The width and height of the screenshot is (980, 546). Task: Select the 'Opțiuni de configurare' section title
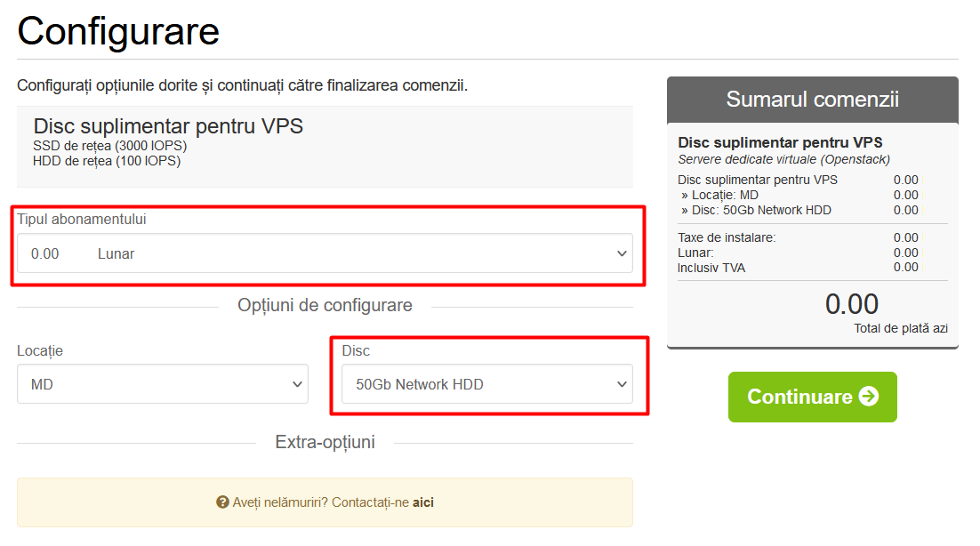[x=325, y=306]
